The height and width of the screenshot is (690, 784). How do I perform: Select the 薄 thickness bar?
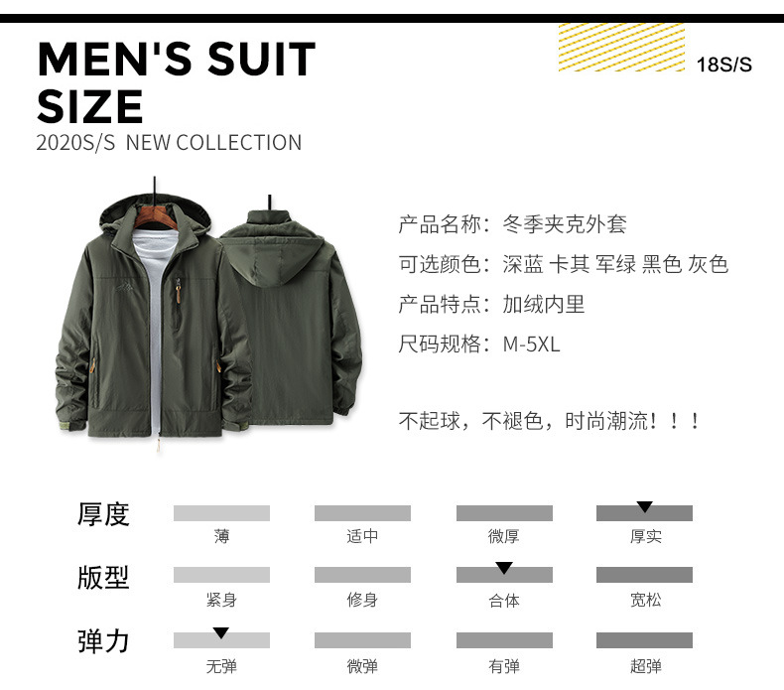pyautogui.click(x=221, y=513)
